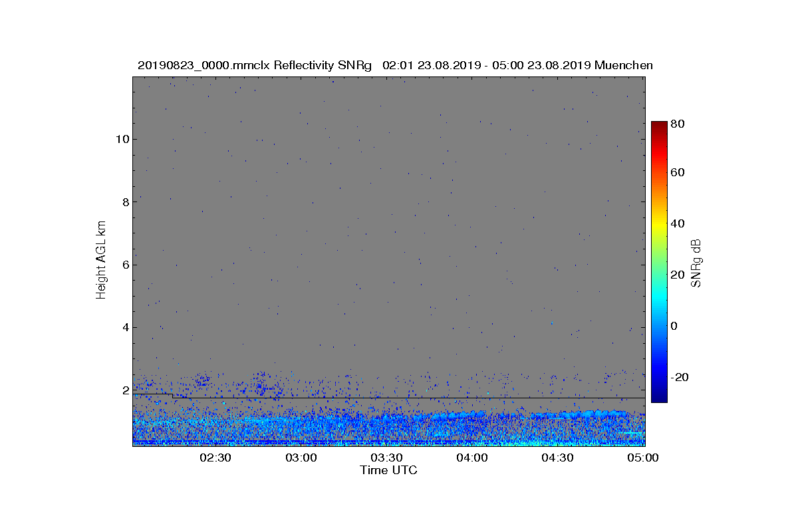Click the x-axis tick label 03:30
The height and width of the screenshot is (532, 798).
[x=386, y=458]
